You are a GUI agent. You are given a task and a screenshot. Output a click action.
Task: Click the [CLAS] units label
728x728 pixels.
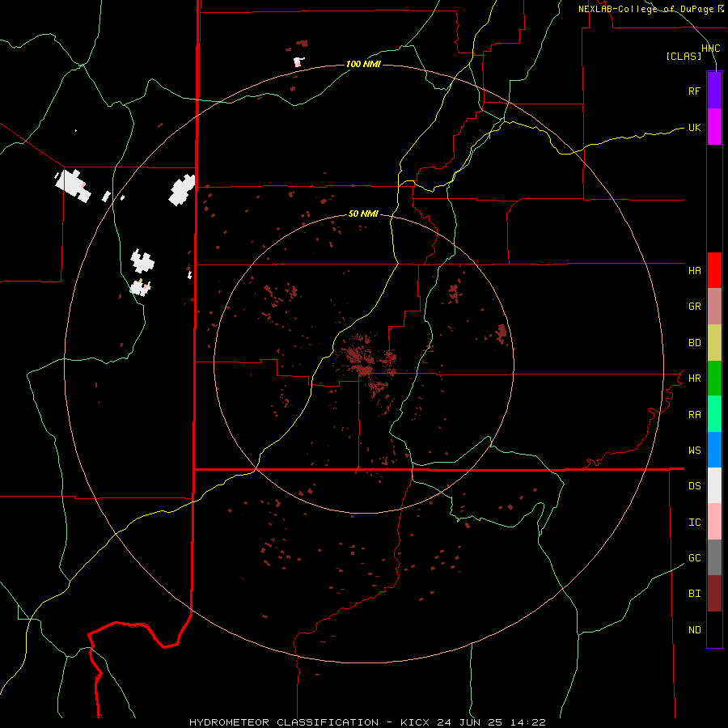684,57
